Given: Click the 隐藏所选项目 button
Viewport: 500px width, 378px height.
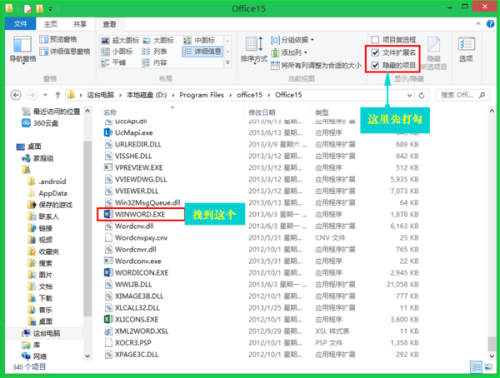Looking at the screenshot, I should click(x=434, y=53).
